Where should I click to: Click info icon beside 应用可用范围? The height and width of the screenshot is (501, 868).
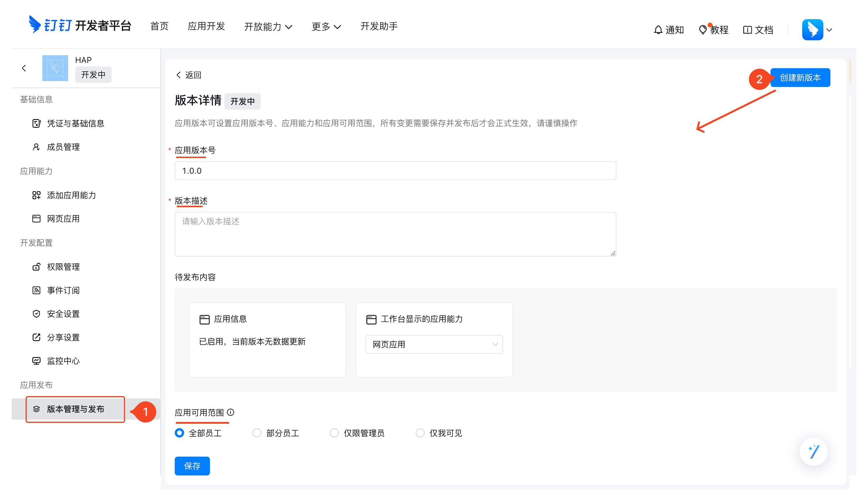[231, 412]
